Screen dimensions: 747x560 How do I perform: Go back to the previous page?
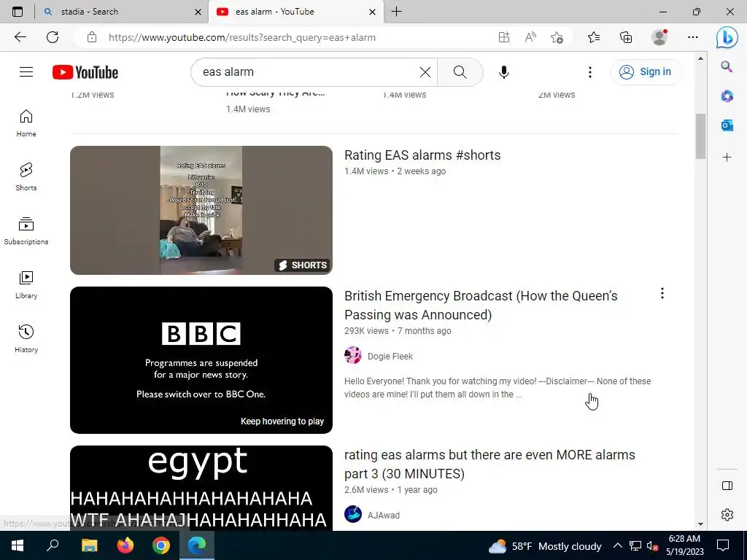20,37
